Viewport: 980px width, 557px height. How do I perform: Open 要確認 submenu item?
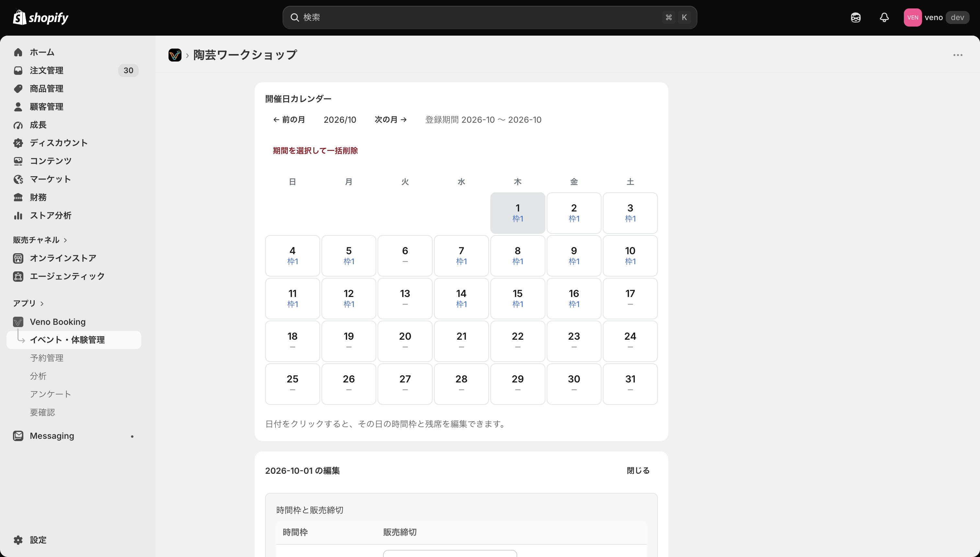[x=42, y=412]
